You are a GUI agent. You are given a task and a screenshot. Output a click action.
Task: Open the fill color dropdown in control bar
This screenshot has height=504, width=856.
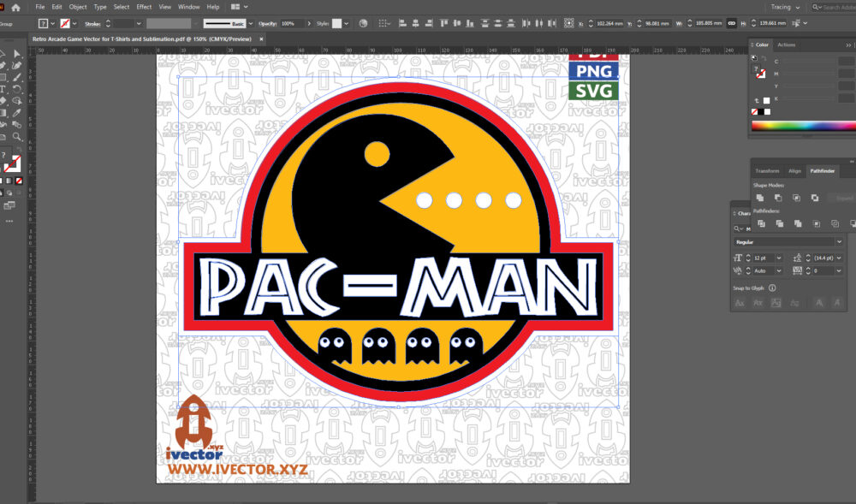[x=53, y=23]
